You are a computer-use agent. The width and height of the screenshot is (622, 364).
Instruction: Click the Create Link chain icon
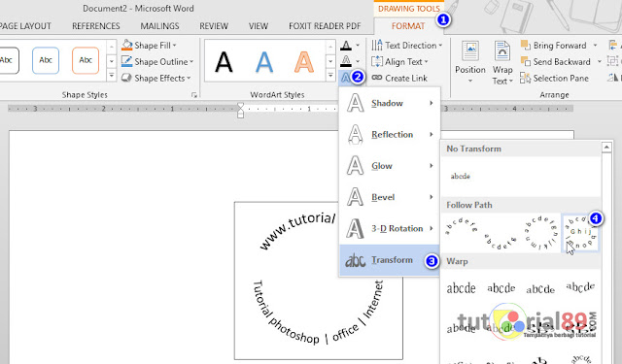coord(377,78)
